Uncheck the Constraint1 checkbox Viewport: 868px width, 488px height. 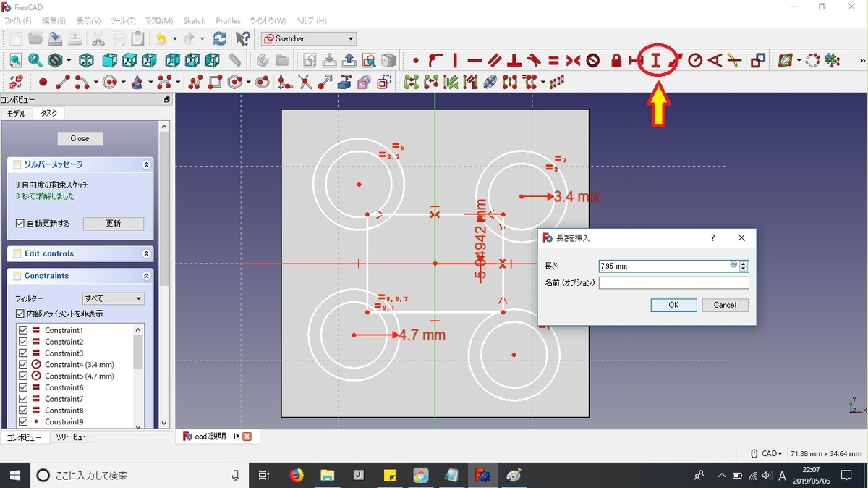pos(23,330)
